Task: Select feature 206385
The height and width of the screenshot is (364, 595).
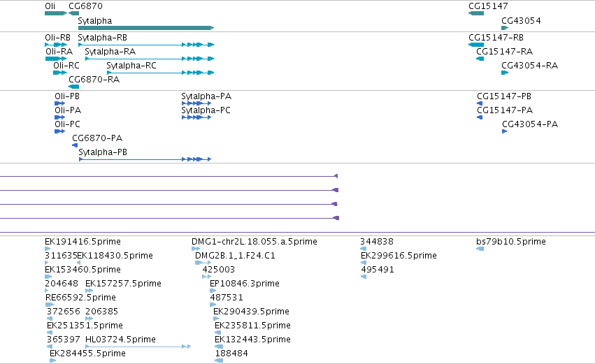Action: (89, 319)
